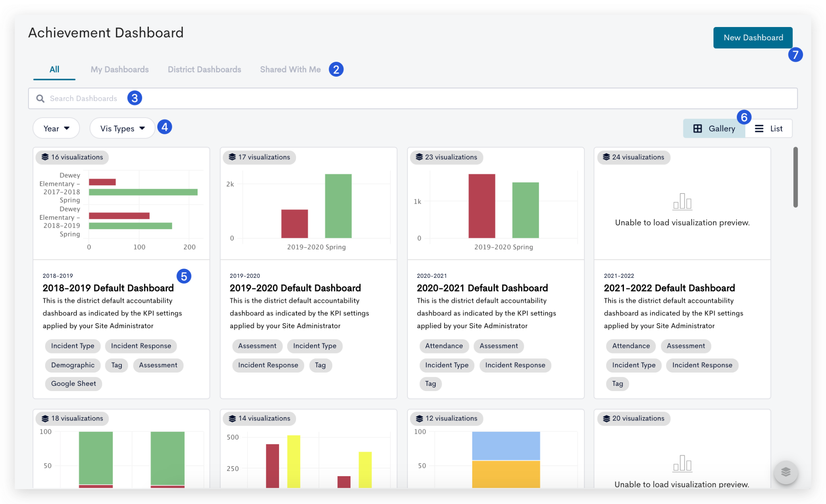Click Attendance tag on 2021-2022 card
The width and height of the screenshot is (826, 504).
coord(631,346)
